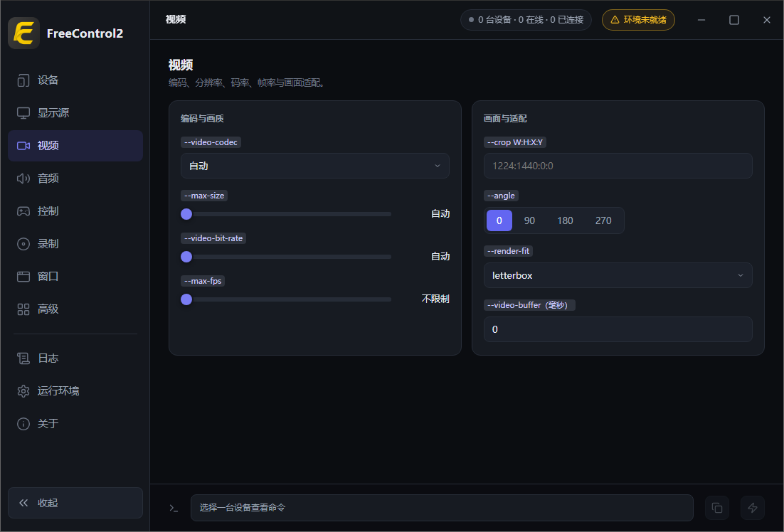This screenshot has height=532, width=784.
Task: Click the 关于 info icon
Action: pos(23,423)
